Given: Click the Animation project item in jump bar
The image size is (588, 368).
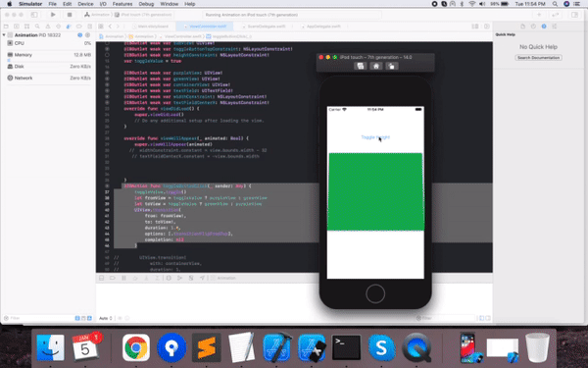Looking at the screenshot, I should coord(112,36).
